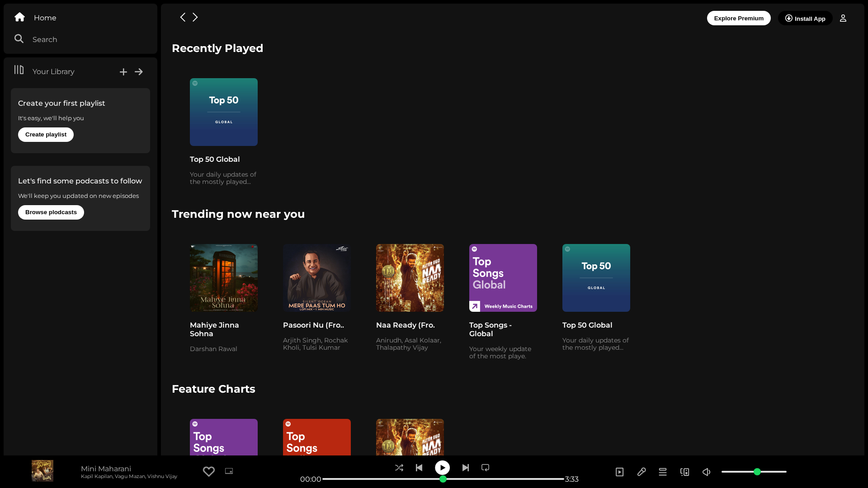Click Create your first playlist heading
The width and height of the screenshot is (868, 488).
[61, 103]
